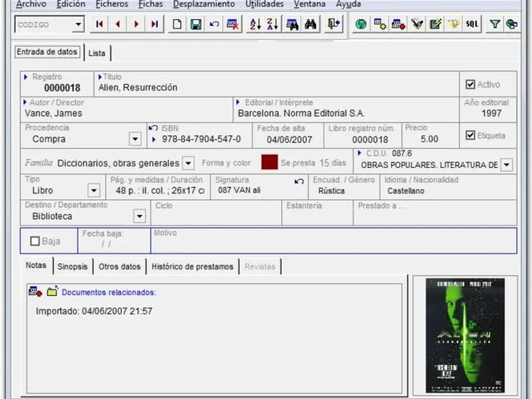Click the Documentos relacionados link
This screenshot has height=399, width=532.
tap(108, 292)
